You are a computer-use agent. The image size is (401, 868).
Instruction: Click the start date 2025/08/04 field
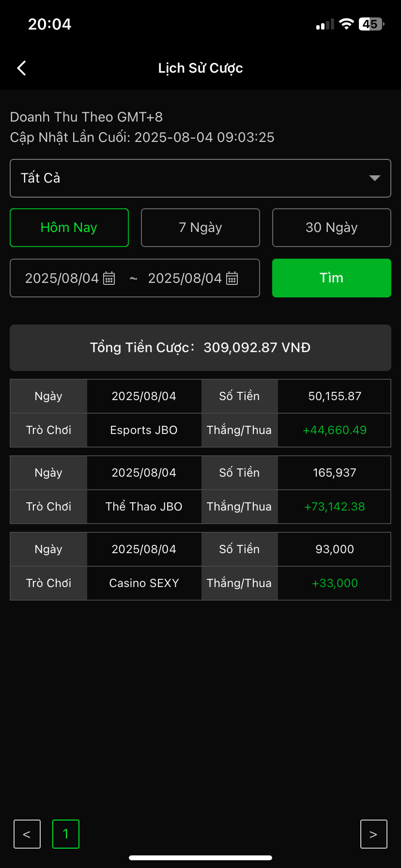(62, 279)
